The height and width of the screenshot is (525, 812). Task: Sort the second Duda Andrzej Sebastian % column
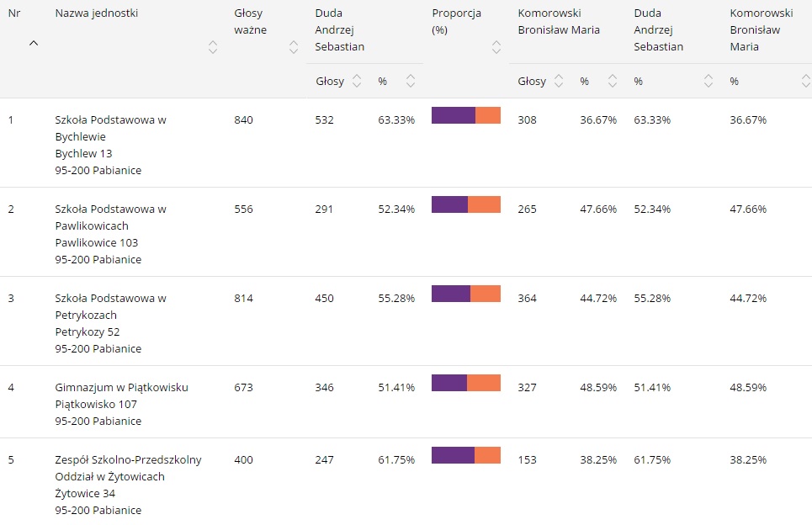pyautogui.click(x=709, y=82)
